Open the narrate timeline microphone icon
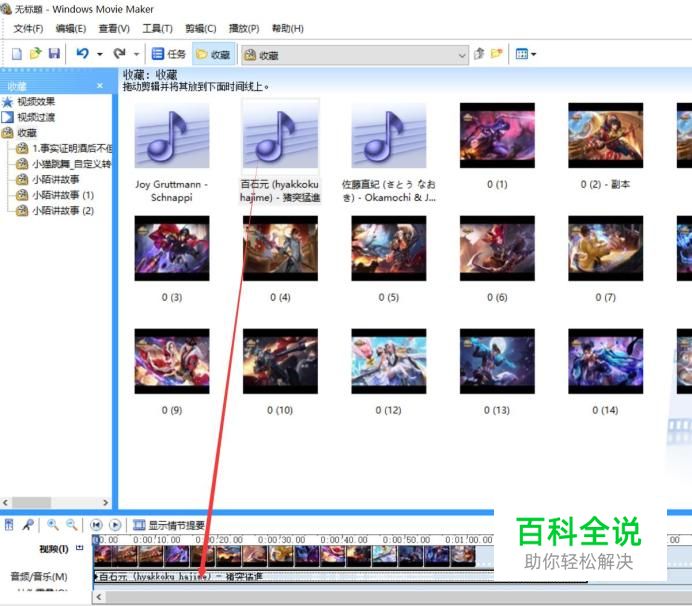The image size is (692, 606). point(28,525)
